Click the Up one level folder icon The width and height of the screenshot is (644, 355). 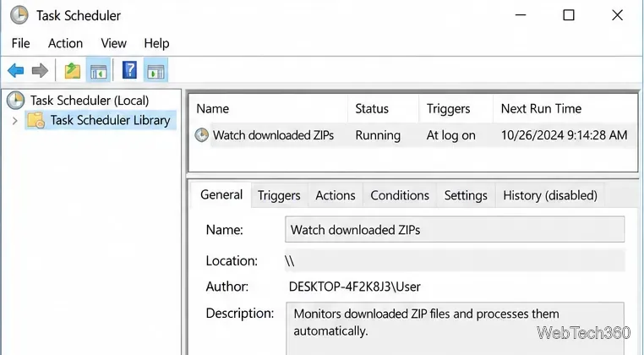[x=73, y=71]
